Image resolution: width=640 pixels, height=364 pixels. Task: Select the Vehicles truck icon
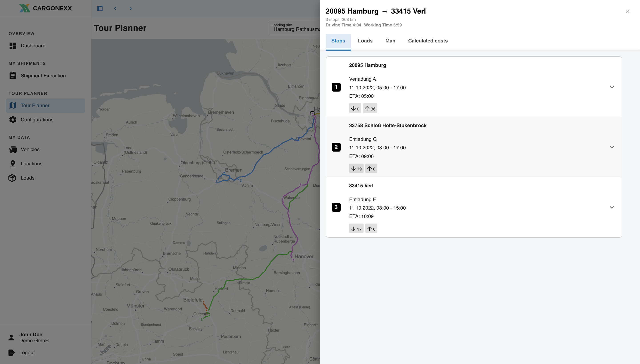click(x=13, y=150)
